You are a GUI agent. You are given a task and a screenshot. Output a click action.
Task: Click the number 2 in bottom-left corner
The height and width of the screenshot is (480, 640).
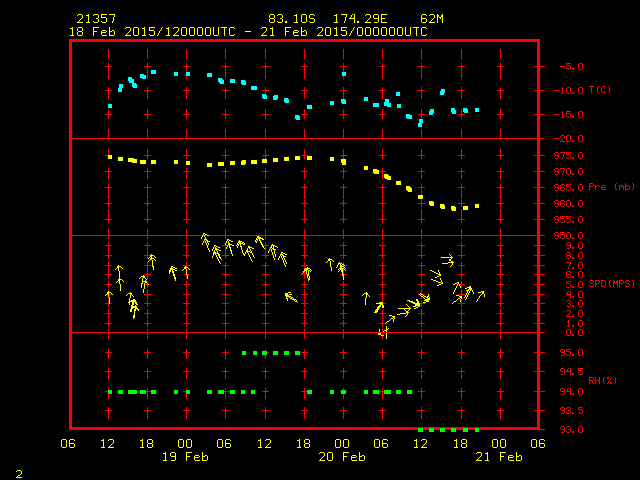pyautogui.click(x=19, y=472)
